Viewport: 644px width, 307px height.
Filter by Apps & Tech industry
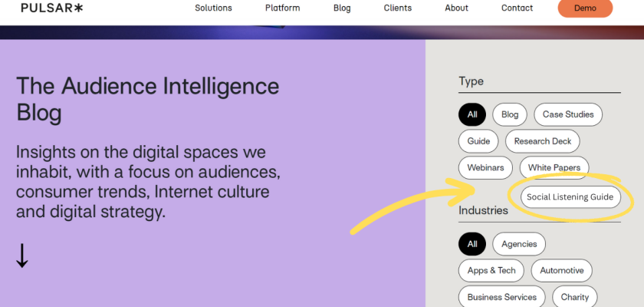pos(491,271)
